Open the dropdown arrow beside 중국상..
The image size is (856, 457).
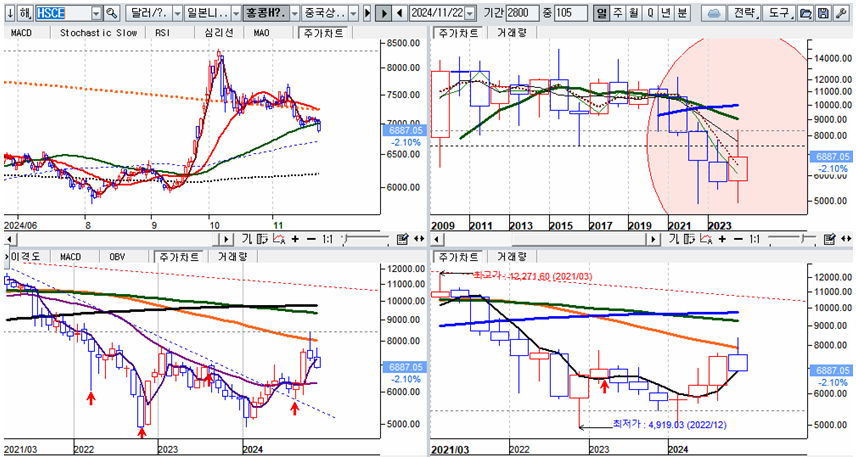354,13
